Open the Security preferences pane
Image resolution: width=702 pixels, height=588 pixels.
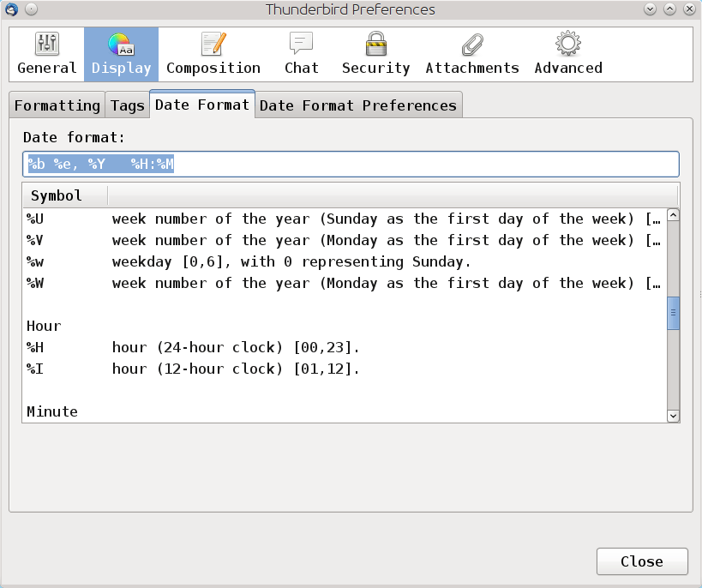tap(375, 53)
